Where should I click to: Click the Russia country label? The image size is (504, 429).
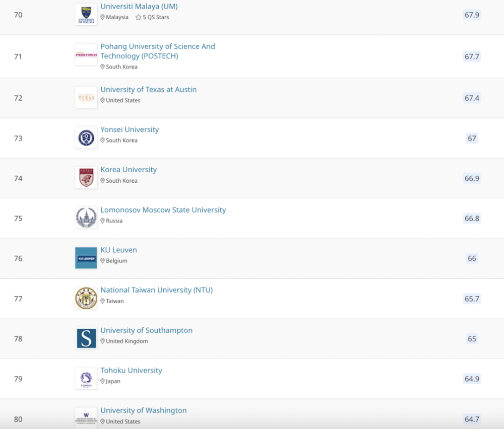click(114, 221)
